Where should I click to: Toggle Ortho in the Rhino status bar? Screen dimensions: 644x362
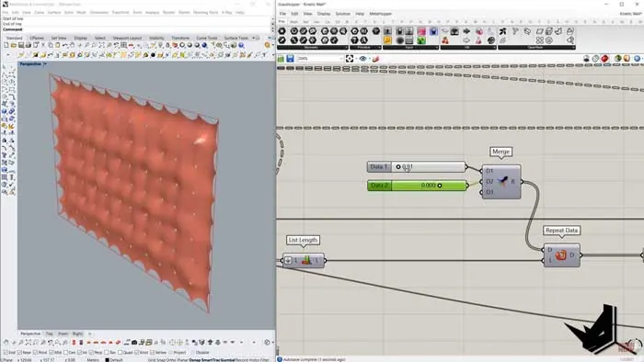[171, 359]
